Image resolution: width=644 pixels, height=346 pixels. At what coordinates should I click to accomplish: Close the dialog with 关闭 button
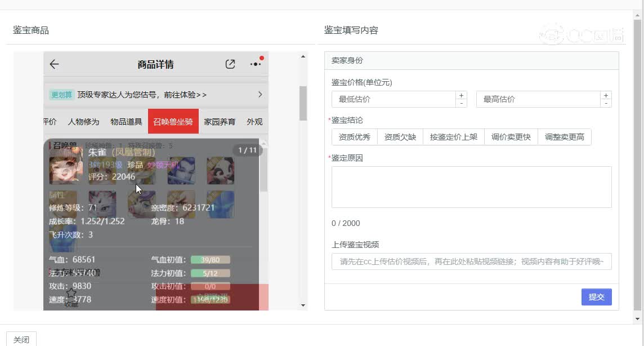tap(21, 339)
